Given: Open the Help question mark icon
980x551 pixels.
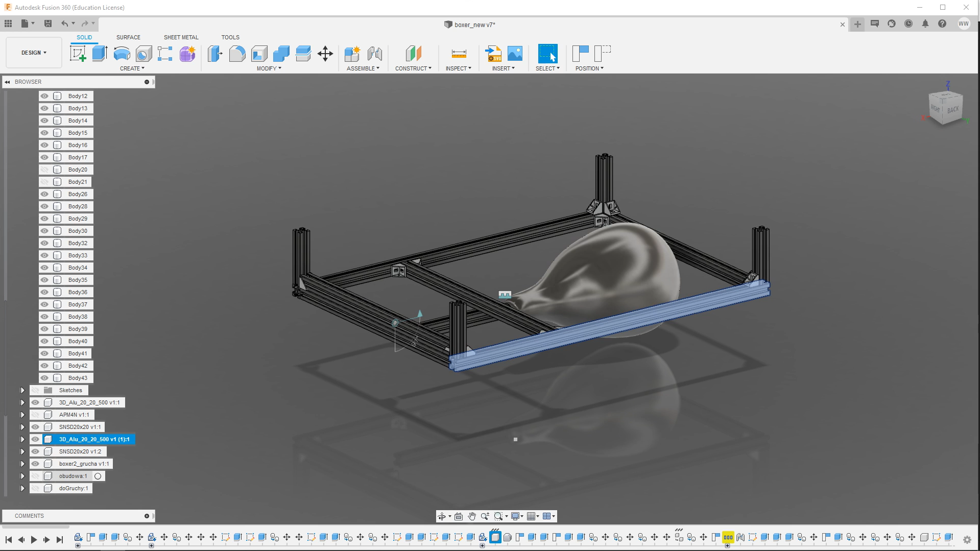Looking at the screenshot, I should pos(942,23).
